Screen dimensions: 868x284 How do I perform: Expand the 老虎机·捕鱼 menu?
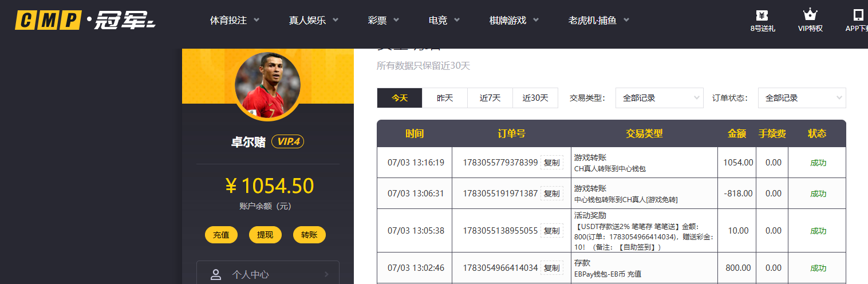[x=599, y=21]
